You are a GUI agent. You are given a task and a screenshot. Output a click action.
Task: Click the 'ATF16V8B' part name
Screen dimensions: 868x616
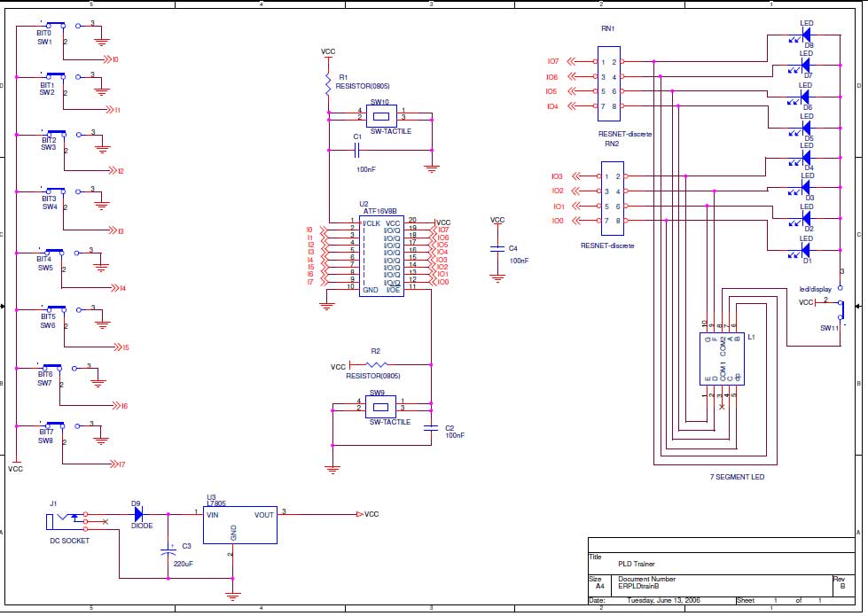379,212
